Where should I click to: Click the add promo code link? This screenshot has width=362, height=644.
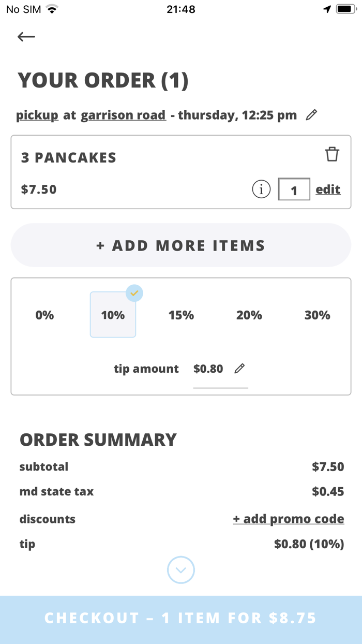[289, 518]
